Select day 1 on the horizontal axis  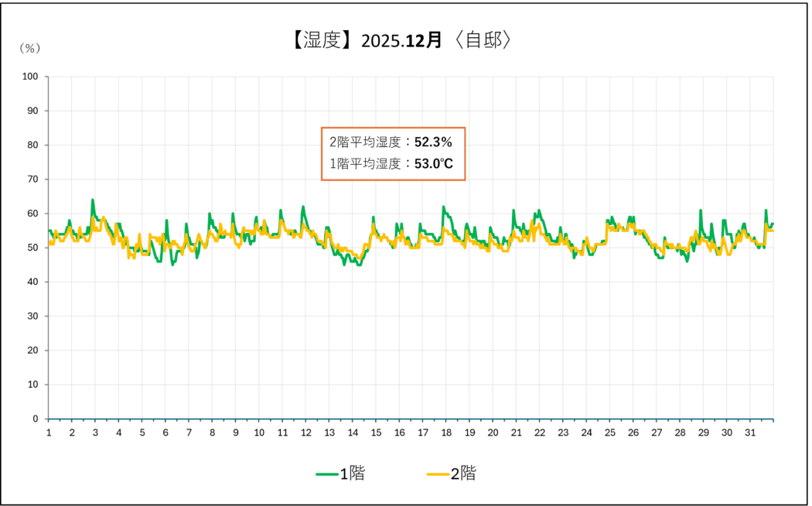tap(49, 432)
